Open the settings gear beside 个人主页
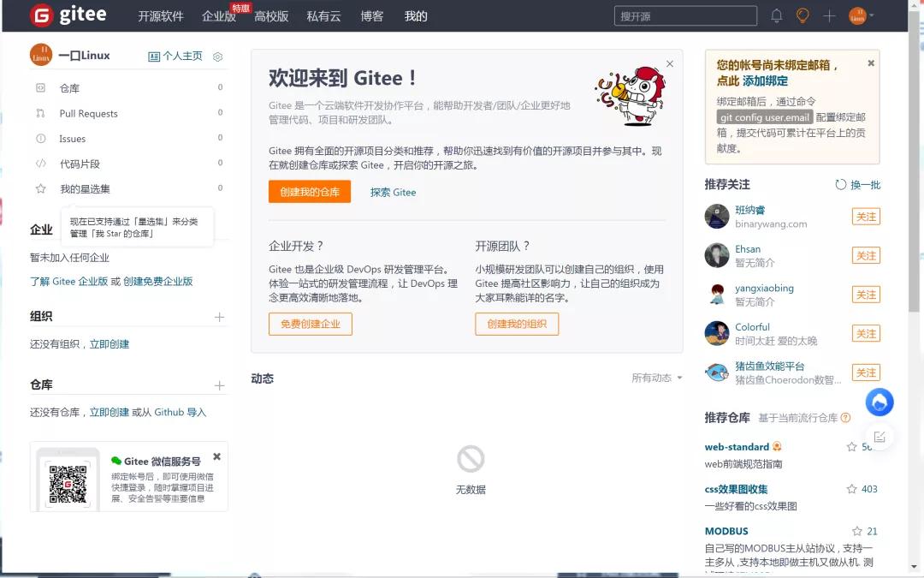Screen dimensions: 924x578 217,57
